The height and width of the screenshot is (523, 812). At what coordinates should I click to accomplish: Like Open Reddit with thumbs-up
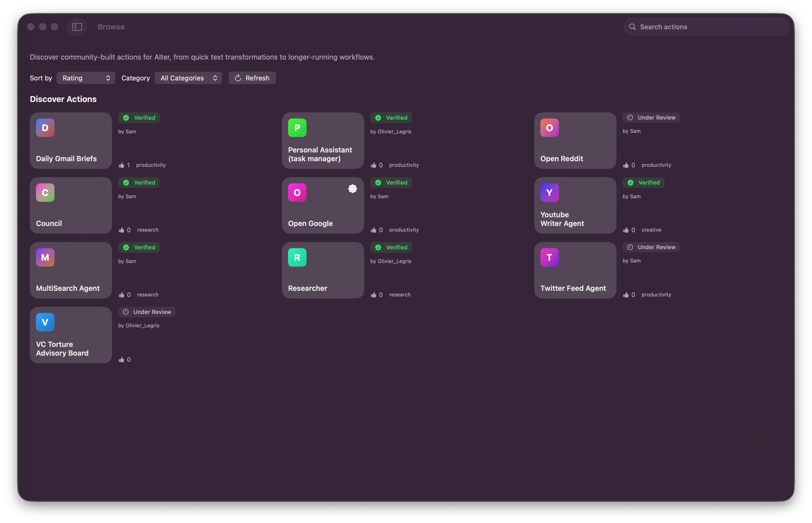[x=626, y=165]
